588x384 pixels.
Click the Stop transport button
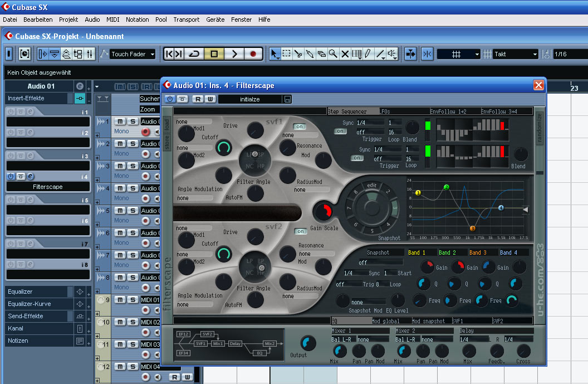click(x=214, y=54)
